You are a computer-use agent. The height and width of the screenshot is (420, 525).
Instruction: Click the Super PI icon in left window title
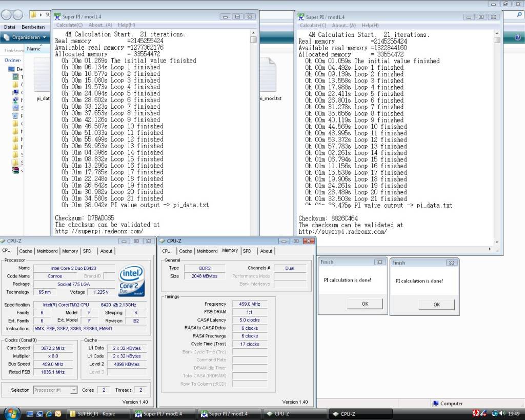click(57, 16)
